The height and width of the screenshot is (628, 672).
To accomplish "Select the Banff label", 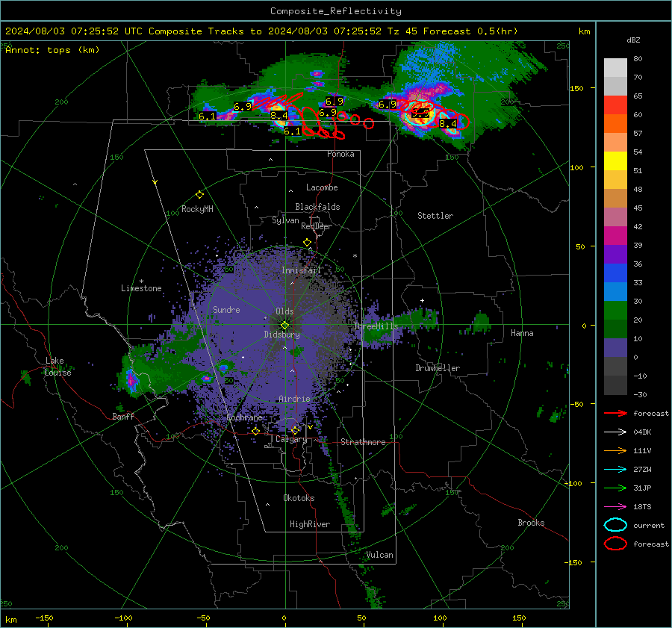I will click(123, 416).
